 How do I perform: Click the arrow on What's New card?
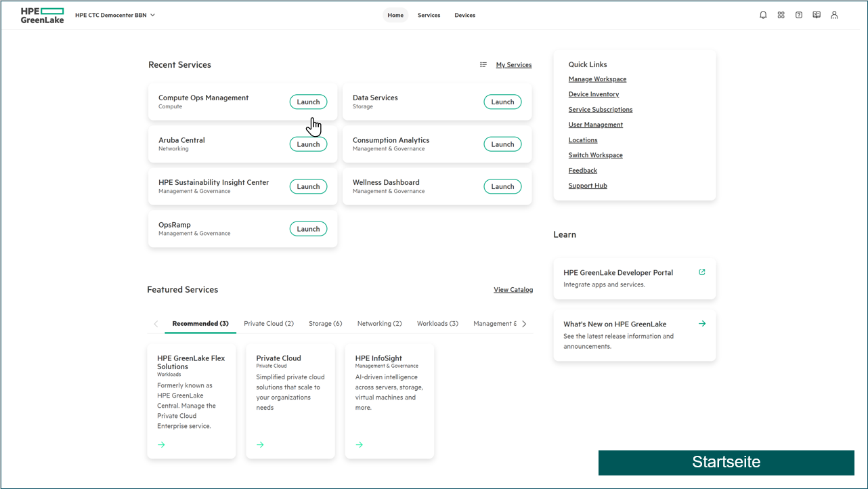pos(702,324)
